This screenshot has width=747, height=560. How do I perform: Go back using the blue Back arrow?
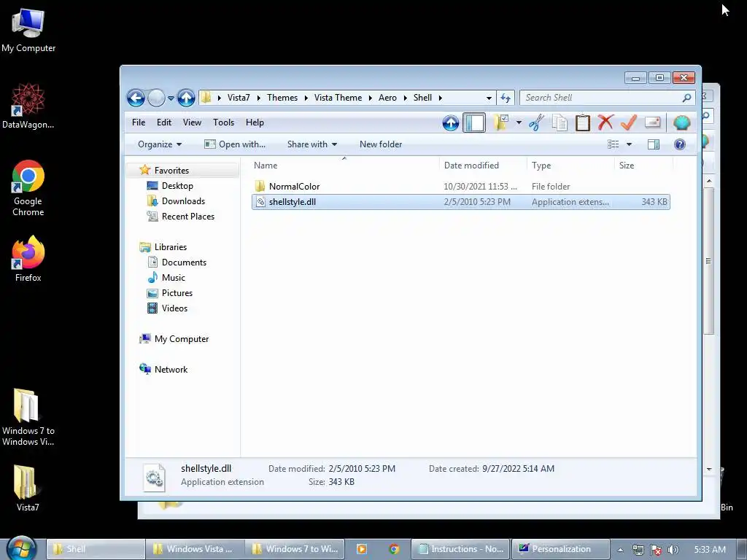click(x=136, y=98)
